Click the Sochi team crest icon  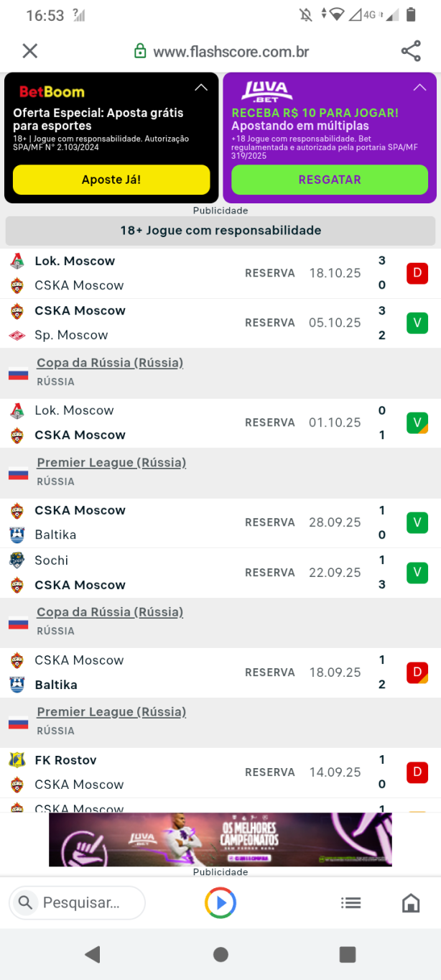[x=17, y=560]
